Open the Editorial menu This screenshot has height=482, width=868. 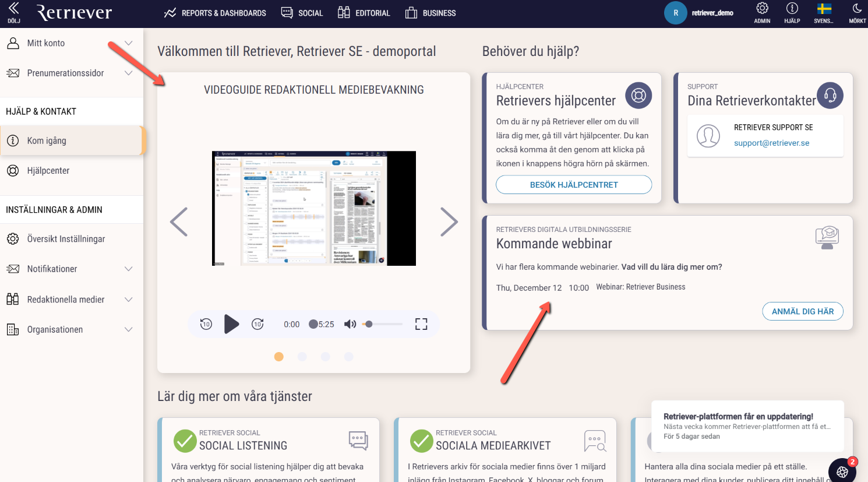[364, 13]
